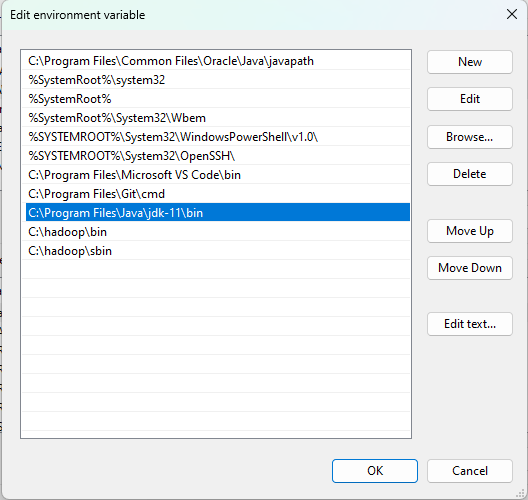This screenshot has height=500, width=528.
Task: Open the Edit text... view
Action: (470, 324)
